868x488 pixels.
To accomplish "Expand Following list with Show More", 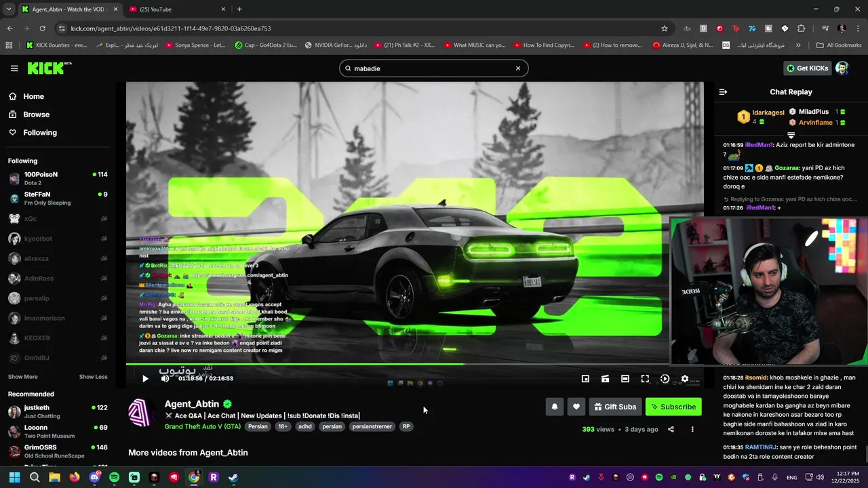I will coord(23,377).
